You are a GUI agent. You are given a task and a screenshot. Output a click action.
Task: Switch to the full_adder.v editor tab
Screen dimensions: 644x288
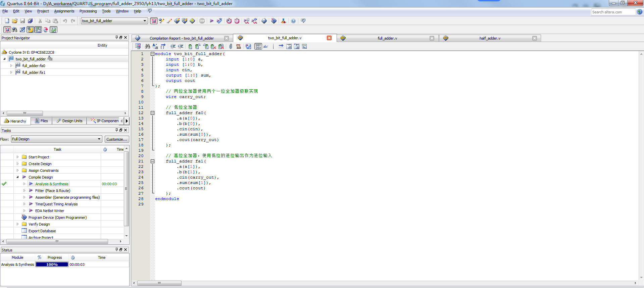coord(387,38)
